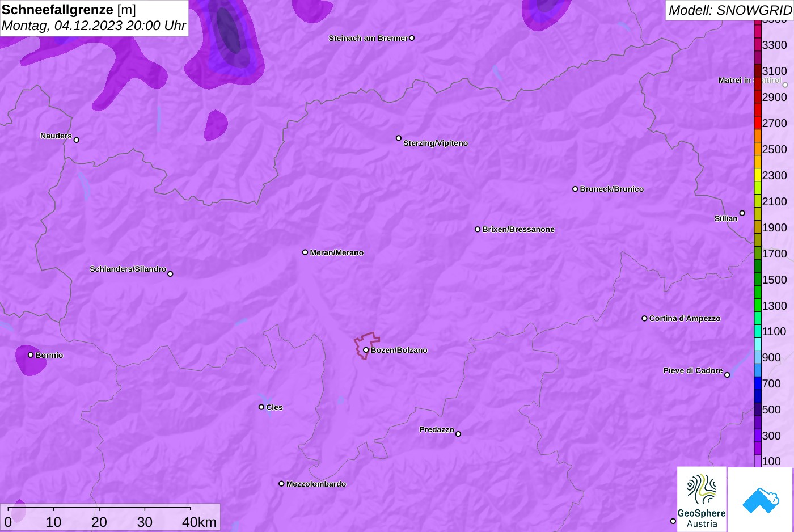794x532 pixels.
Task: Click the legend value 1700
Action: (x=774, y=254)
